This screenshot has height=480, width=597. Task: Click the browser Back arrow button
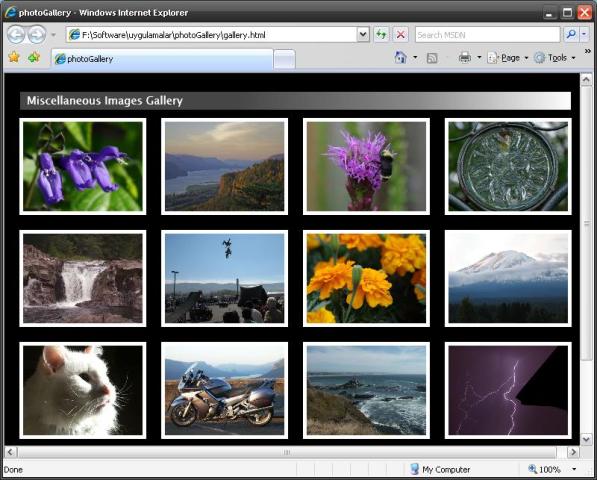pos(16,35)
